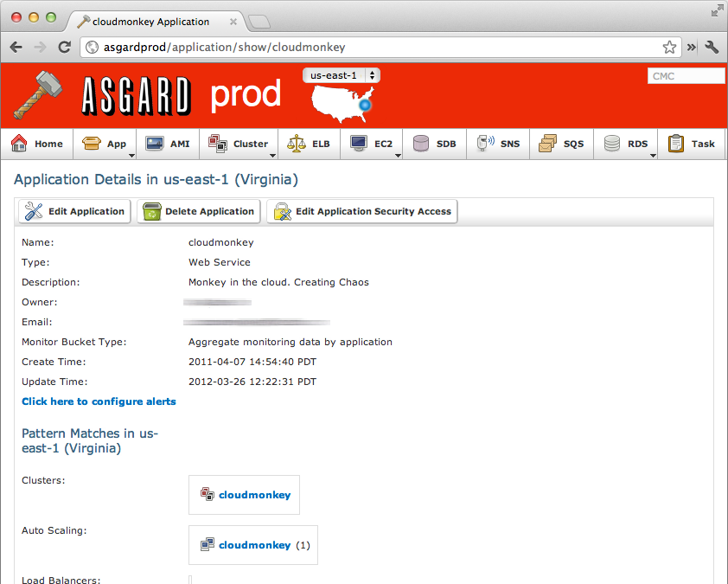Click the Web Service type value

(x=219, y=262)
